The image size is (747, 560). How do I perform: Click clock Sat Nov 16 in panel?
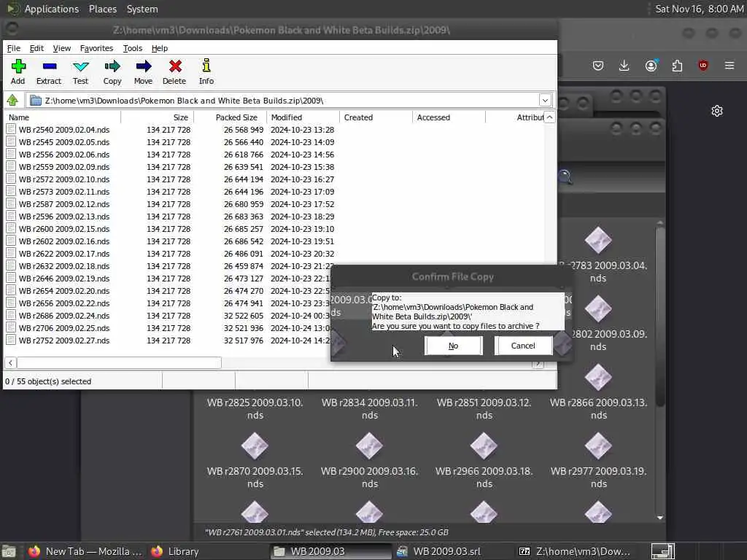coord(699,9)
